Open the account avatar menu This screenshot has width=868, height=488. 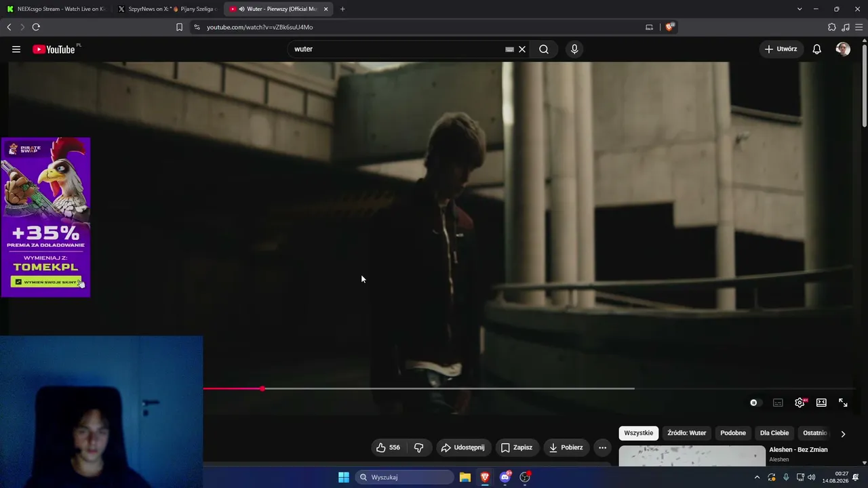coord(843,49)
